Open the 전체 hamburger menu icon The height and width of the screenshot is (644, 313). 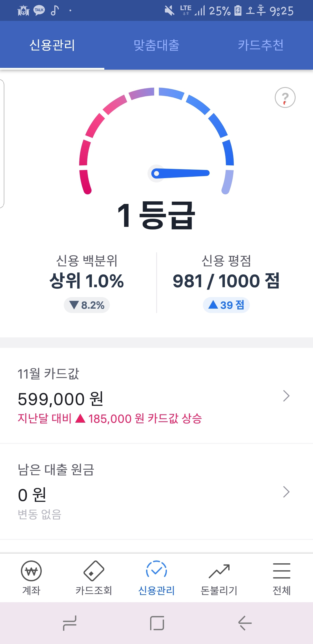281,571
